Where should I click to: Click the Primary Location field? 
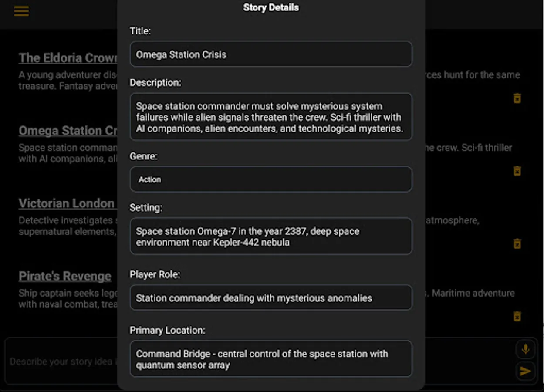pyautogui.click(x=270, y=359)
